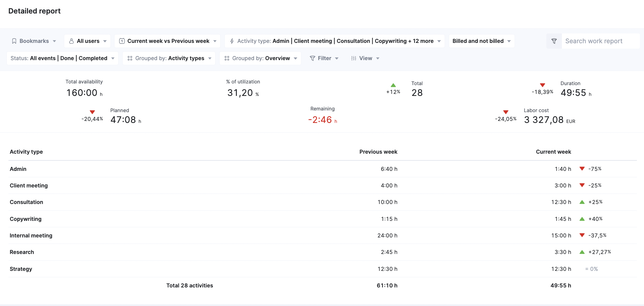Click the 31,20 % utilization value
Viewport: 644px width, 306px height.
coord(243,93)
